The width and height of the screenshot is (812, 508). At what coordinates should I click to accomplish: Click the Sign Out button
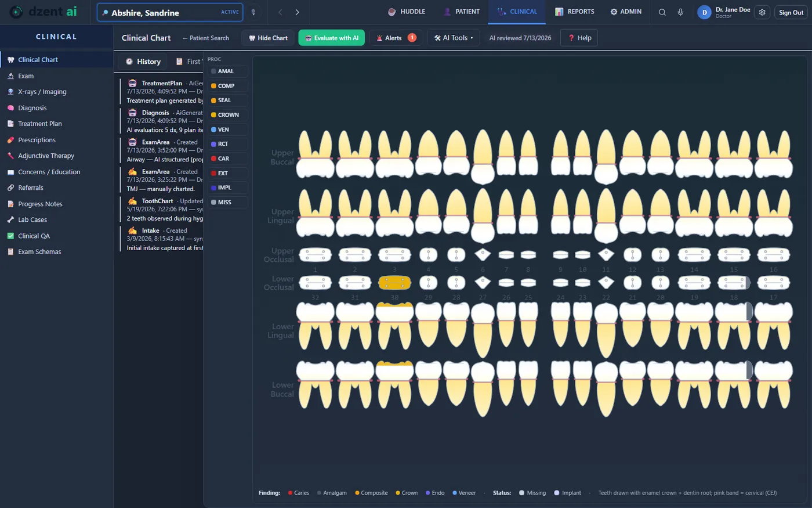click(792, 12)
